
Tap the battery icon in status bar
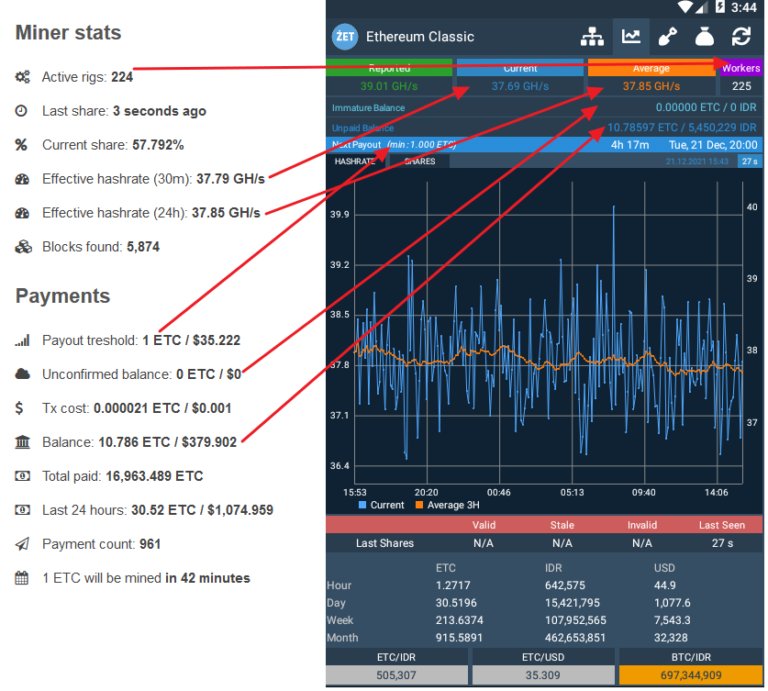[720, 7]
